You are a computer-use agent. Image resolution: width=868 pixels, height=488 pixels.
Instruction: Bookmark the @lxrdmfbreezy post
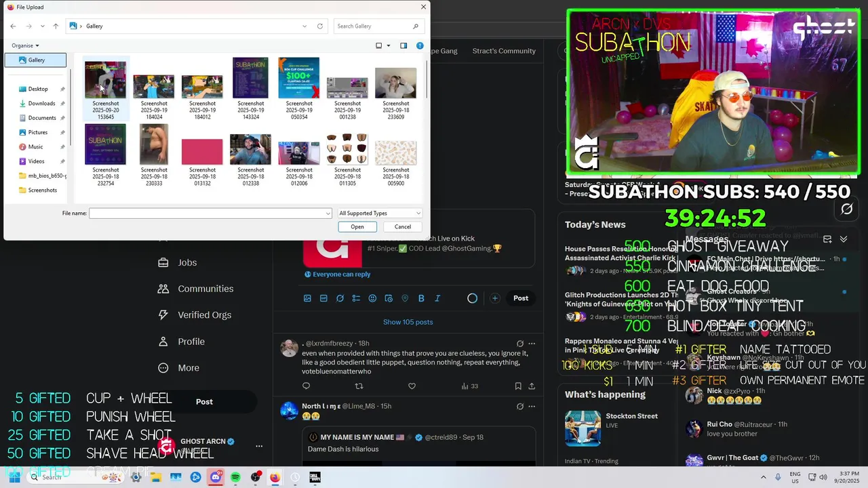(518, 386)
